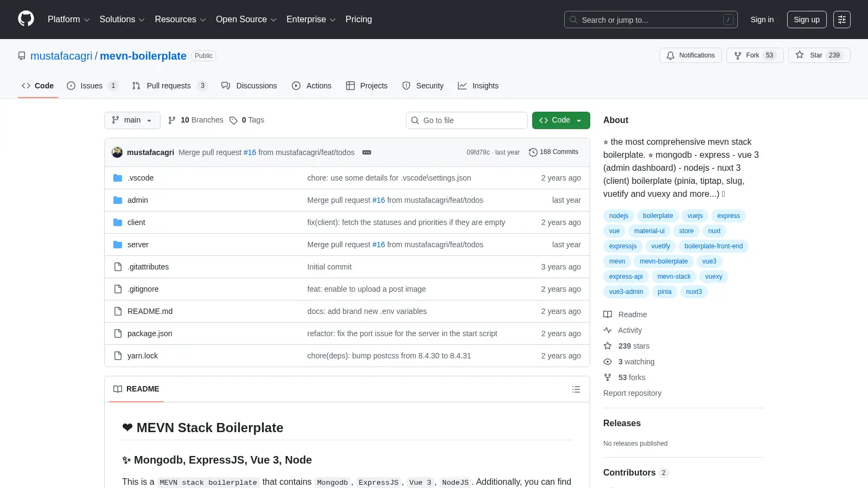868x488 pixels.
Task: Focus the Go to file input
Action: (x=467, y=120)
